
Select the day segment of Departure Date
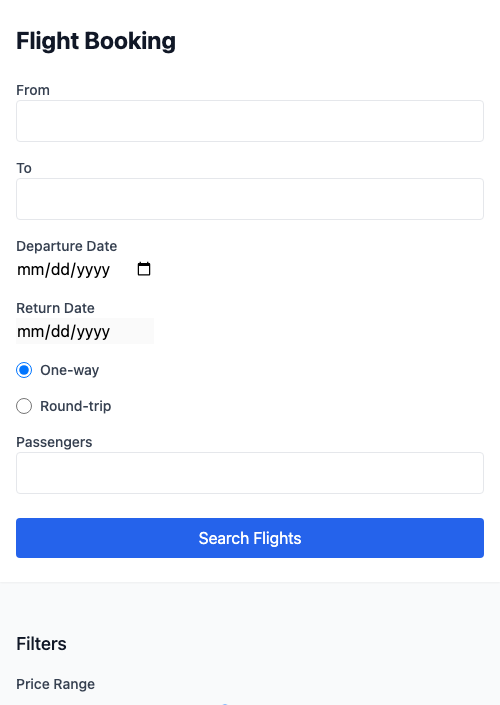coord(60,270)
